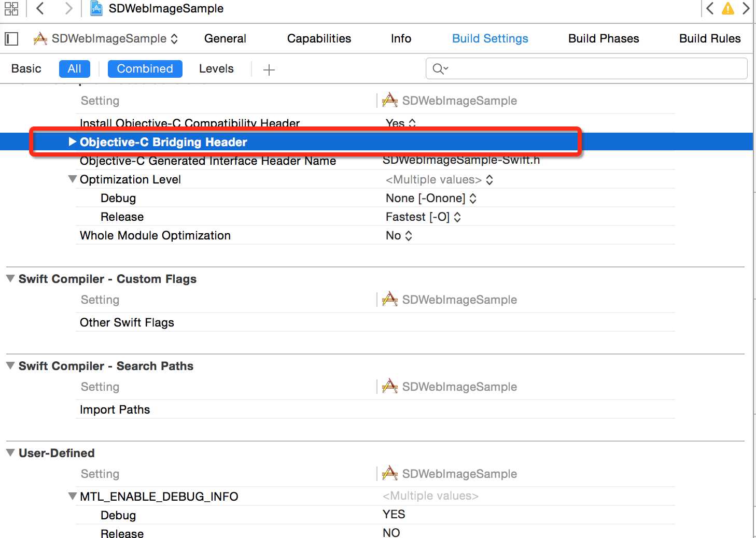Switch filter to Basic settings

[x=26, y=69]
